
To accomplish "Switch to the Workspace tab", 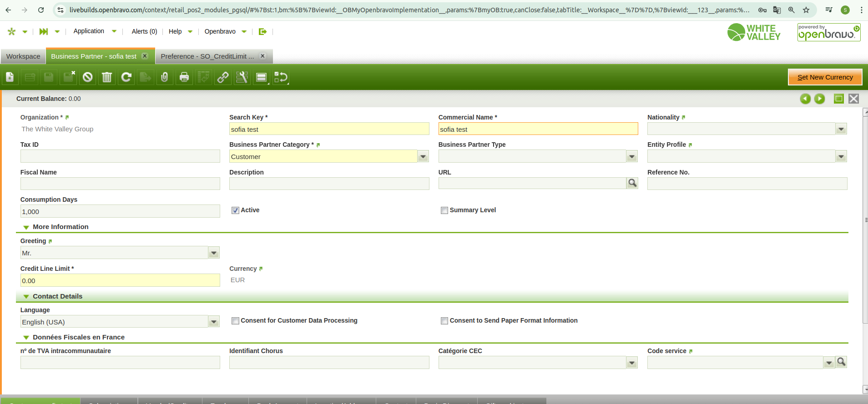I will 23,56.
